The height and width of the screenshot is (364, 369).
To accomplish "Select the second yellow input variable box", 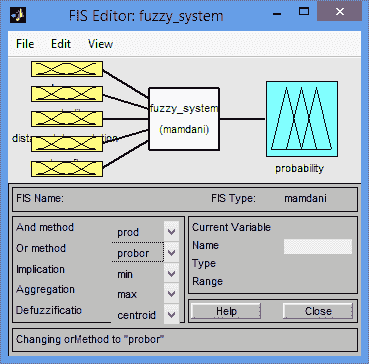I will pos(67,94).
